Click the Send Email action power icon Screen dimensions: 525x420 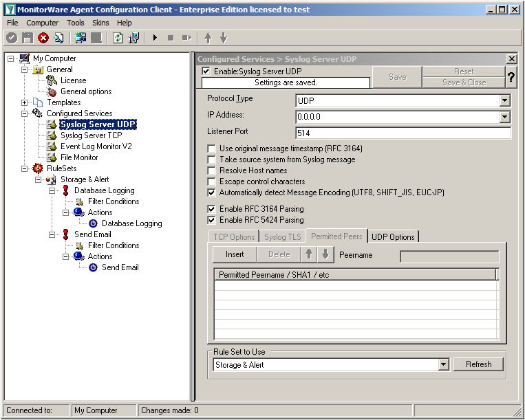(x=93, y=267)
